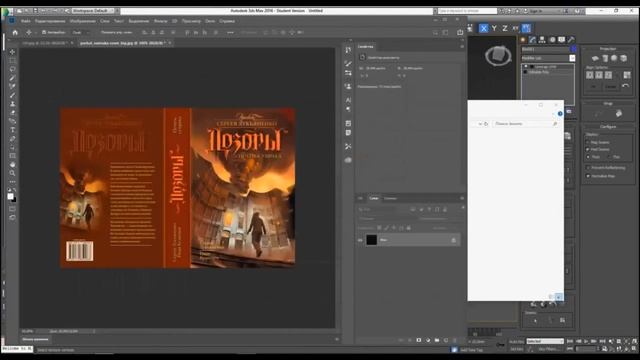Open Photoshop Image (Изображение) menu

coord(82,21)
